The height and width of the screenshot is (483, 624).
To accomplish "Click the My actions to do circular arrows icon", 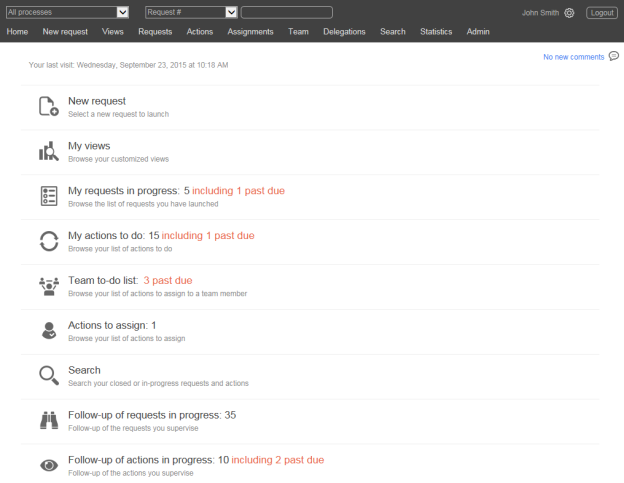I will (48, 241).
